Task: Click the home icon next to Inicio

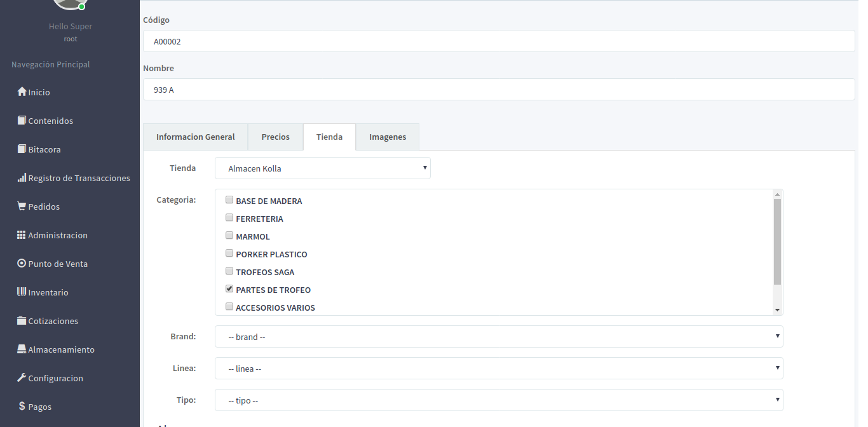Action: point(22,92)
